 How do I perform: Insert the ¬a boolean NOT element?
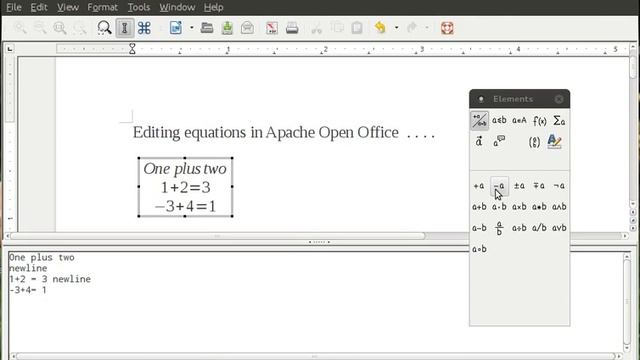pos(559,186)
